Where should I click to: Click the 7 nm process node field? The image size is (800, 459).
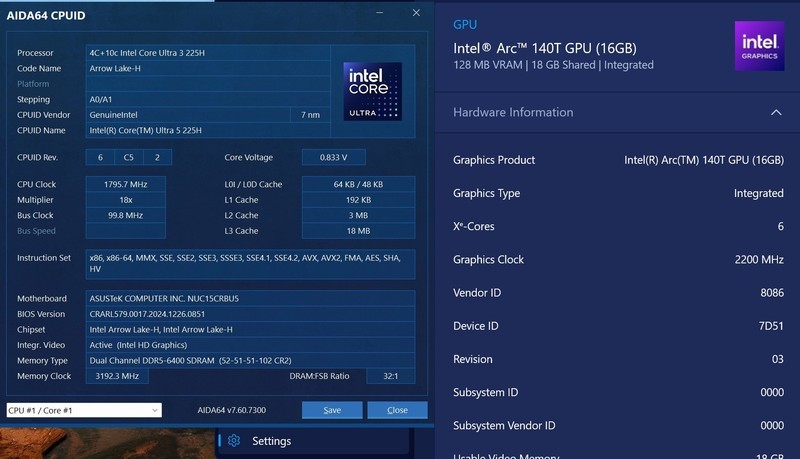tap(310, 115)
